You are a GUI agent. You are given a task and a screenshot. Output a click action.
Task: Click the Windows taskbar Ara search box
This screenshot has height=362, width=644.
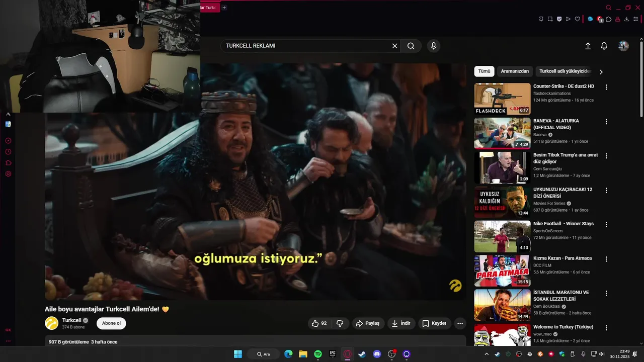pyautogui.click(x=264, y=354)
